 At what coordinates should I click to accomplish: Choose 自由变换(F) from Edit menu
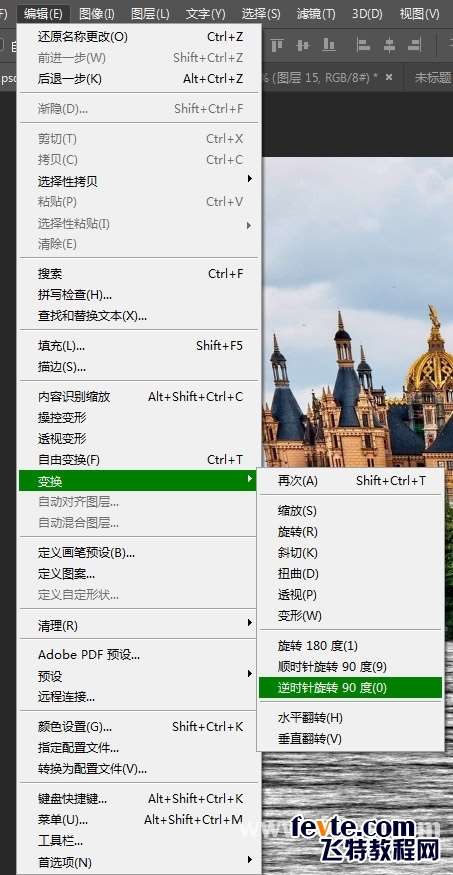point(140,460)
